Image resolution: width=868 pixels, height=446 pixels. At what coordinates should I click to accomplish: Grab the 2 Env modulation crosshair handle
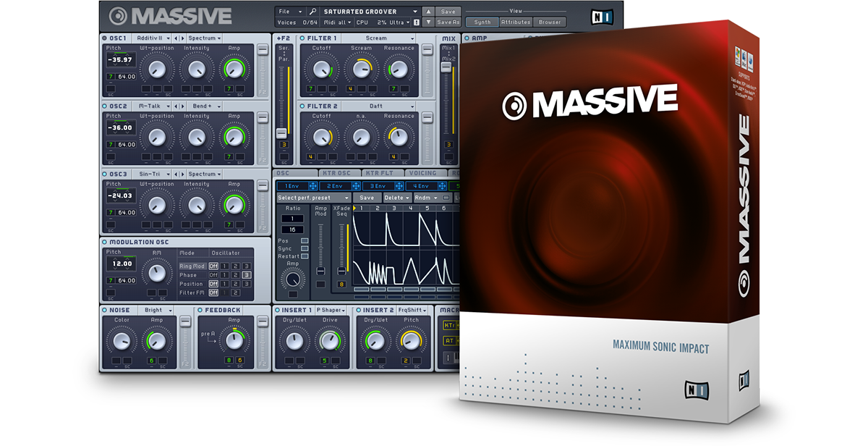click(355, 186)
